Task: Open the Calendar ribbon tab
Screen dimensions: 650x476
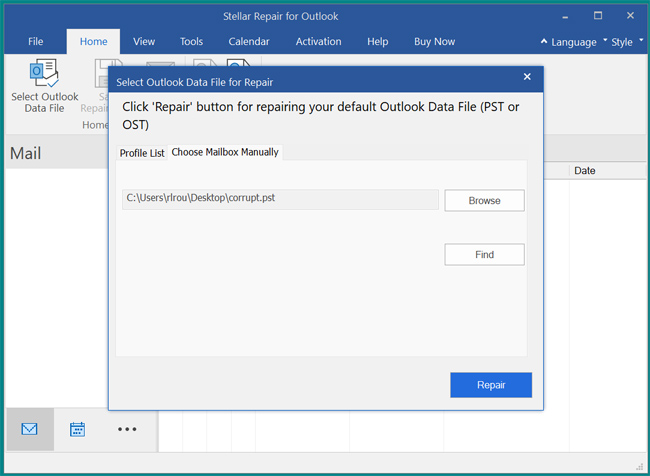Action: [x=249, y=41]
